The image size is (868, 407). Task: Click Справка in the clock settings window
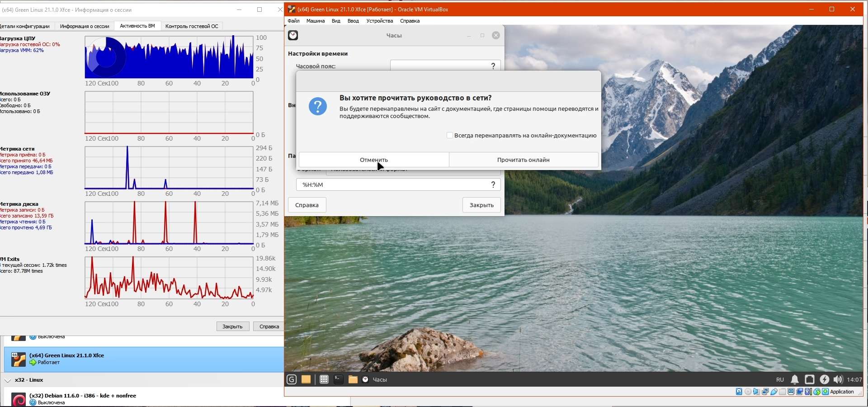(x=307, y=205)
